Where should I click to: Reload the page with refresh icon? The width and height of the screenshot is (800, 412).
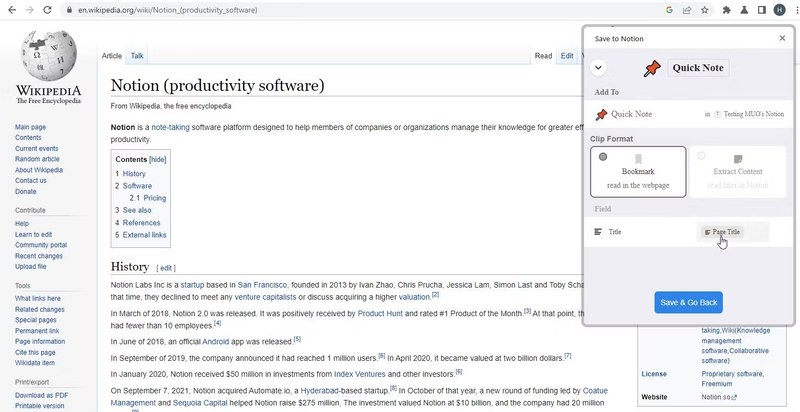[x=47, y=10]
